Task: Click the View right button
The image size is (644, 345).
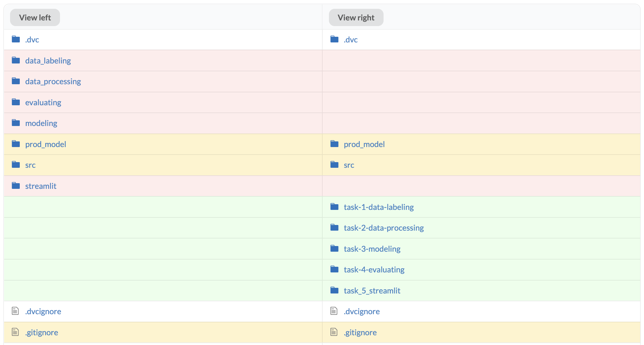Action: coord(356,18)
